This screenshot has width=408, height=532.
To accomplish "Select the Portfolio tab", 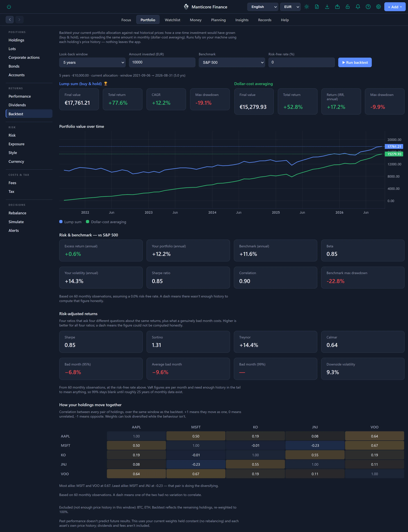I will [x=148, y=20].
